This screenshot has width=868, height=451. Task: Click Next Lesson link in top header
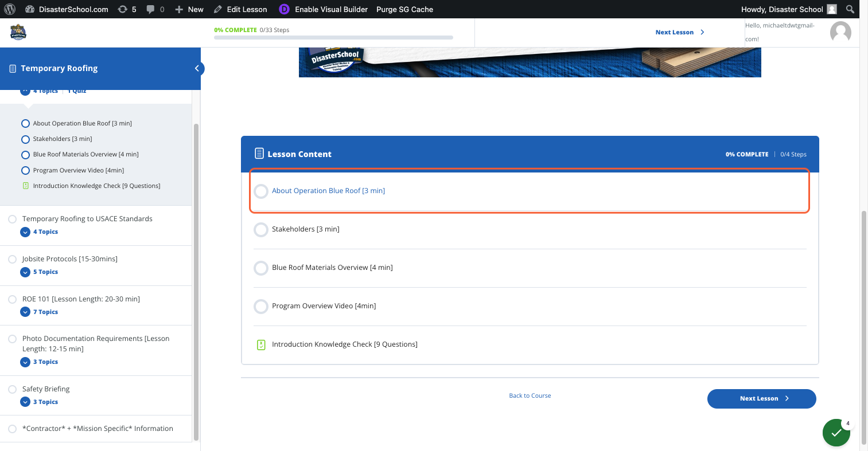click(680, 32)
